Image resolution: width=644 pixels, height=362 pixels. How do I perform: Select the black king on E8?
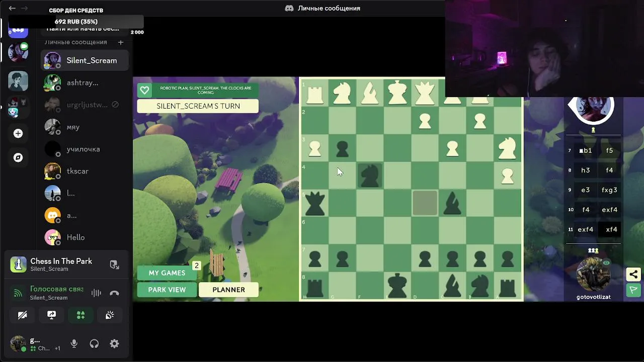(397, 285)
